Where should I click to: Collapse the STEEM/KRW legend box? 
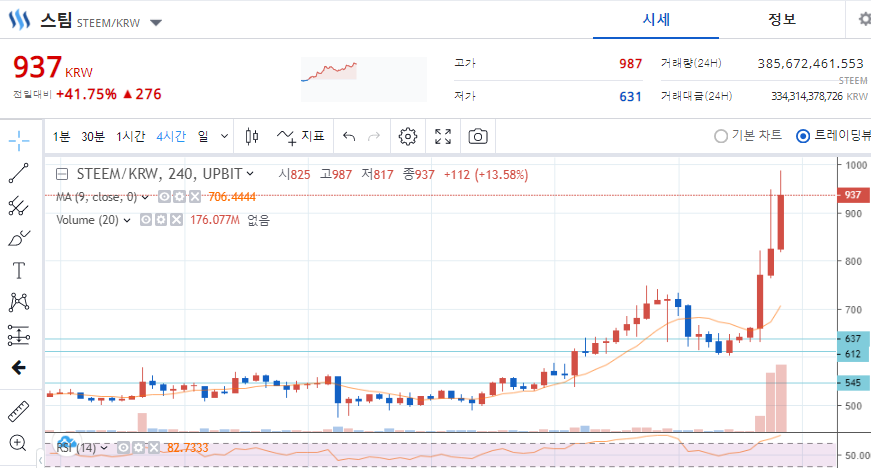point(62,174)
